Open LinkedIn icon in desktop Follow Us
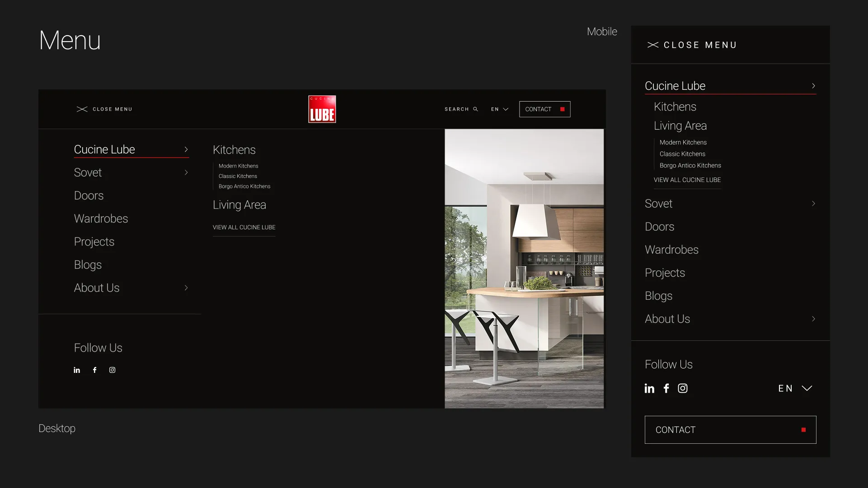Image resolution: width=868 pixels, height=488 pixels. tap(77, 370)
